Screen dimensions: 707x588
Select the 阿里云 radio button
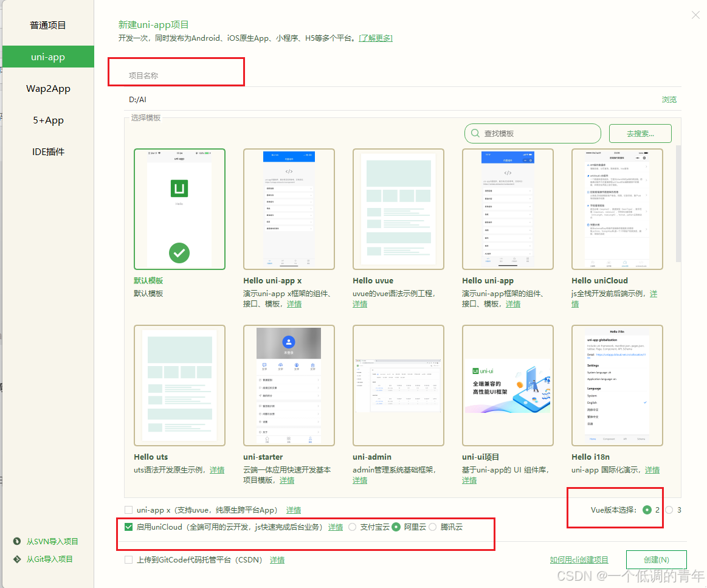[x=396, y=527]
